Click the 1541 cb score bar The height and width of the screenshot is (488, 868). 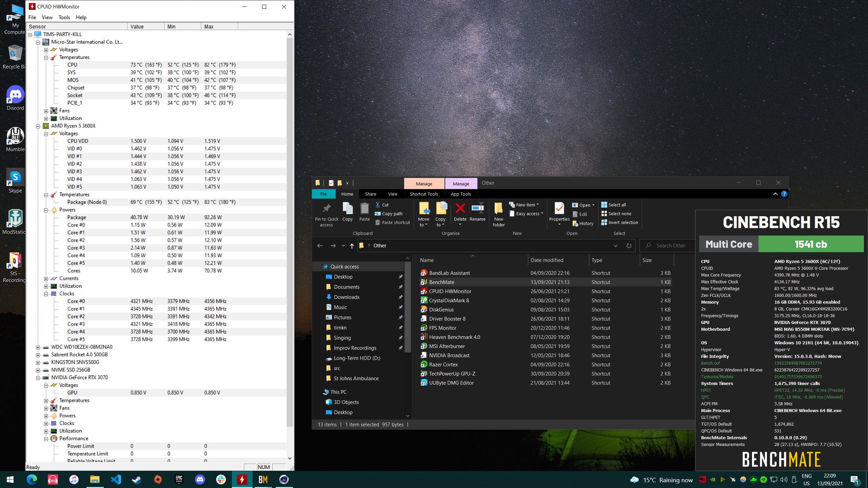coord(811,244)
